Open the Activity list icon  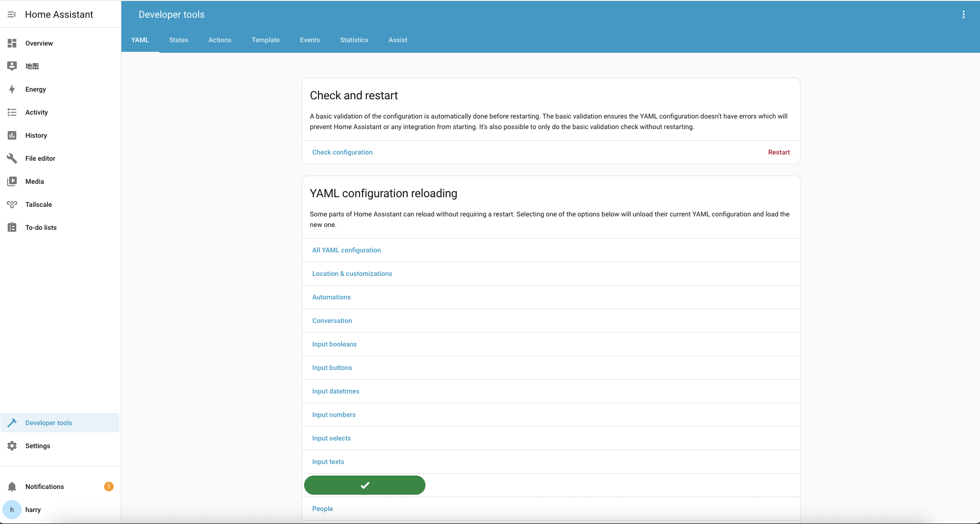click(12, 112)
